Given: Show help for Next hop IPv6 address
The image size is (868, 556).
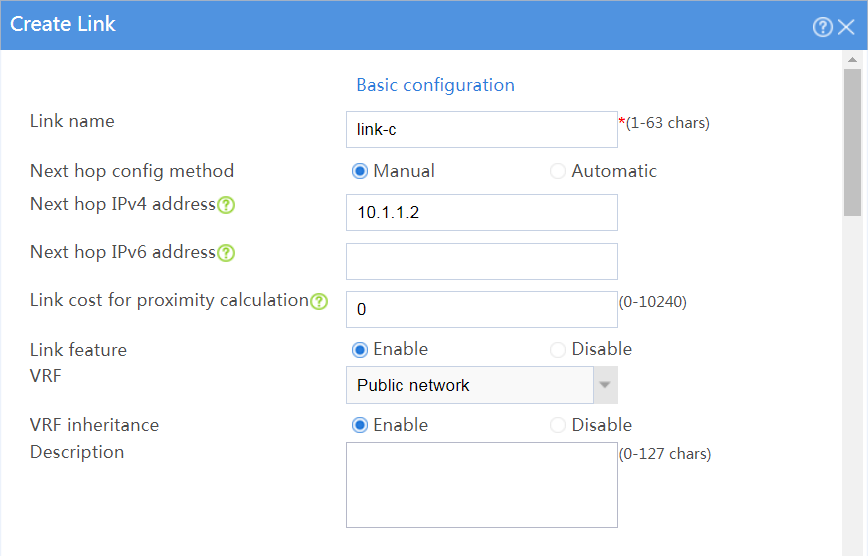Looking at the screenshot, I should coord(226,253).
